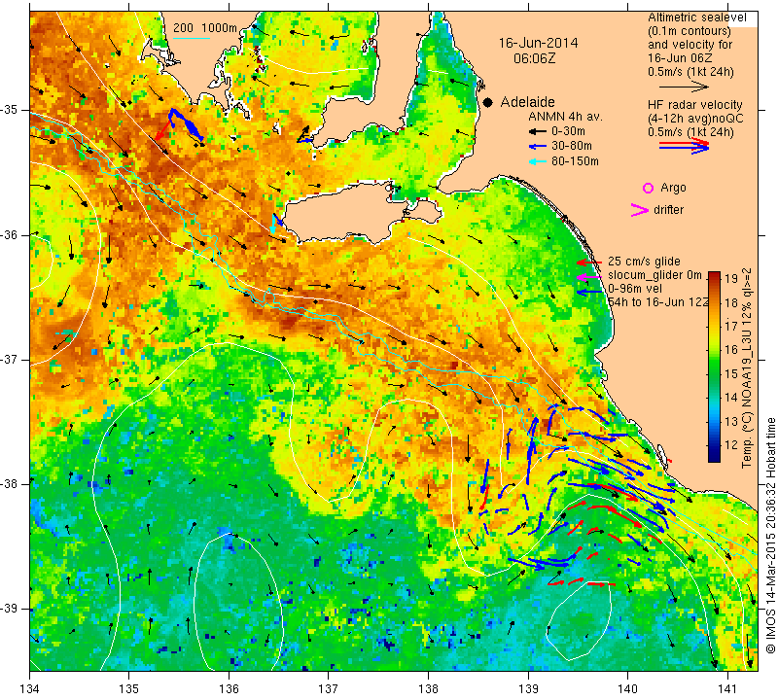Viewport: 778px width, 700px height.
Task: Click the HF radar velocity legend title
Action: (695, 105)
